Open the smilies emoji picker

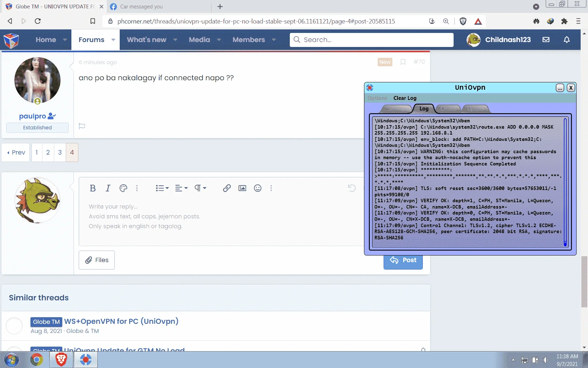[x=258, y=188]
